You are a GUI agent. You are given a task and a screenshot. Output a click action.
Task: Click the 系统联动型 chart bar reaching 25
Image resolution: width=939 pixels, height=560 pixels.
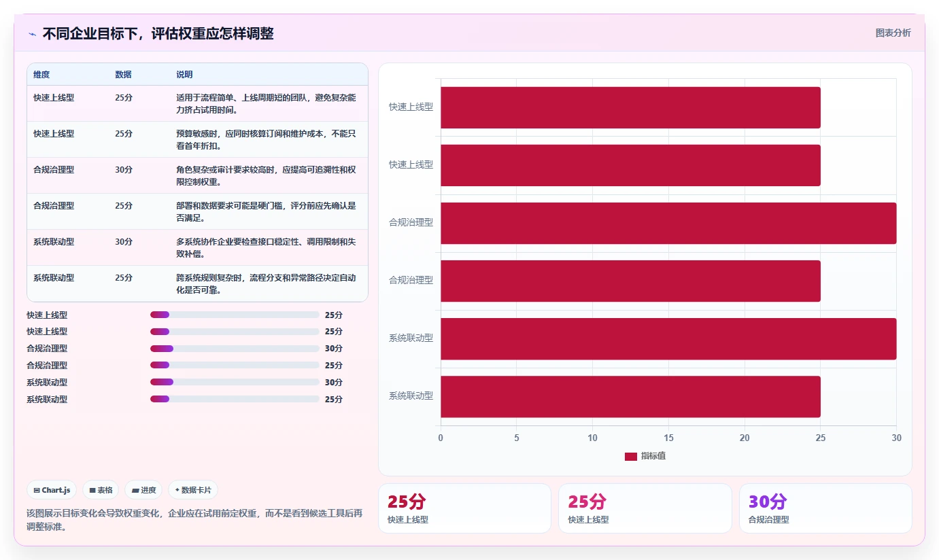click(x=630, y=396)
